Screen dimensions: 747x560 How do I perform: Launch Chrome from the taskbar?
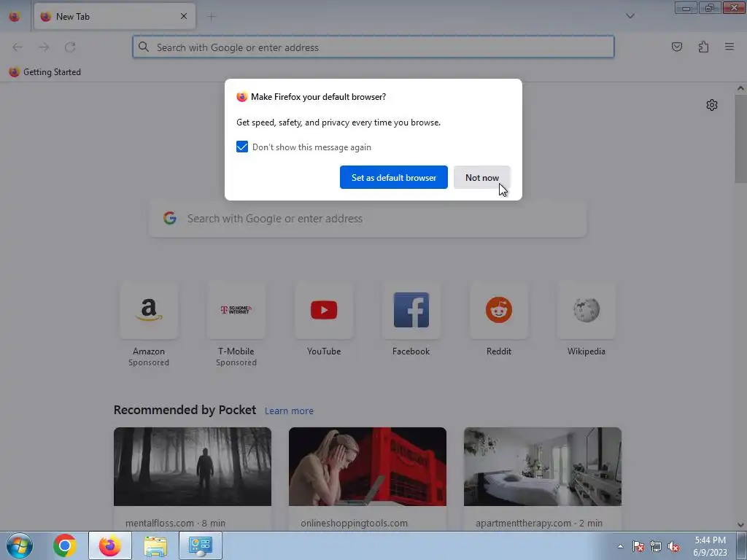click(x=65, y=545)
